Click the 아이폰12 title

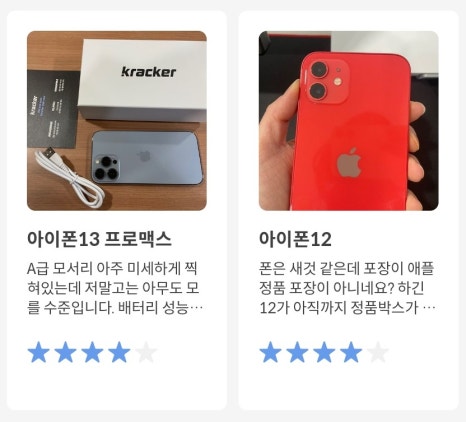[295, 239]
